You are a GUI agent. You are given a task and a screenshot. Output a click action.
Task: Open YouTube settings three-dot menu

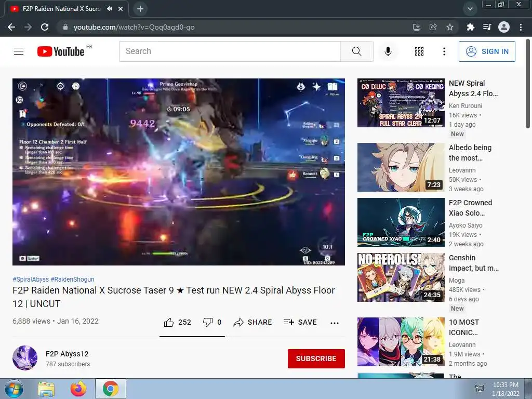(x=444, y=51)
